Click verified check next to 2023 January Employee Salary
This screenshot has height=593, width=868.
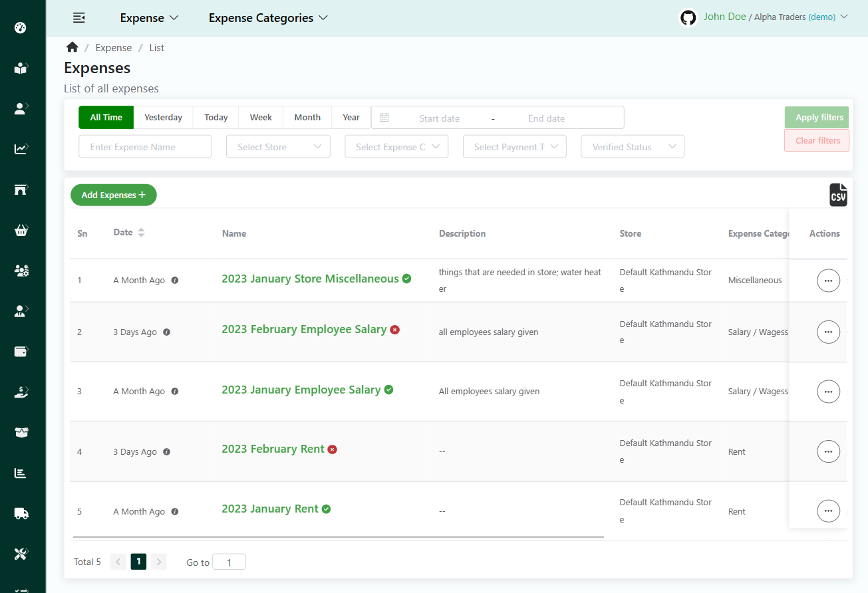pos(388,390)
